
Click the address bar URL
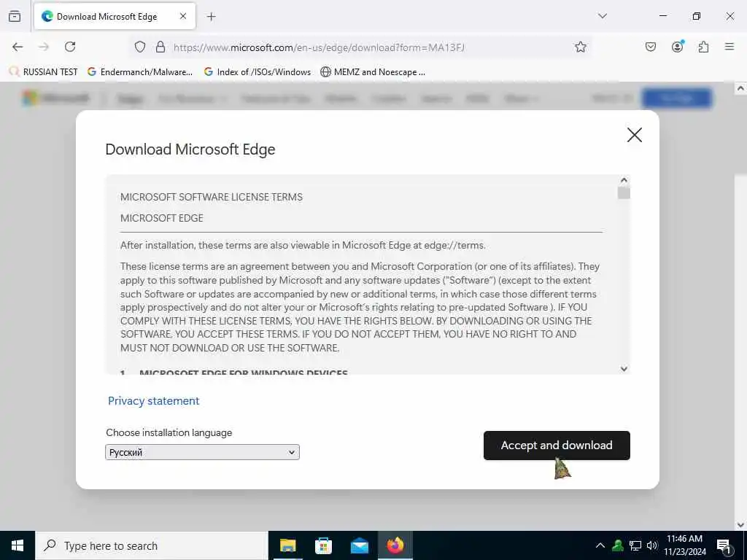[318, 47]
